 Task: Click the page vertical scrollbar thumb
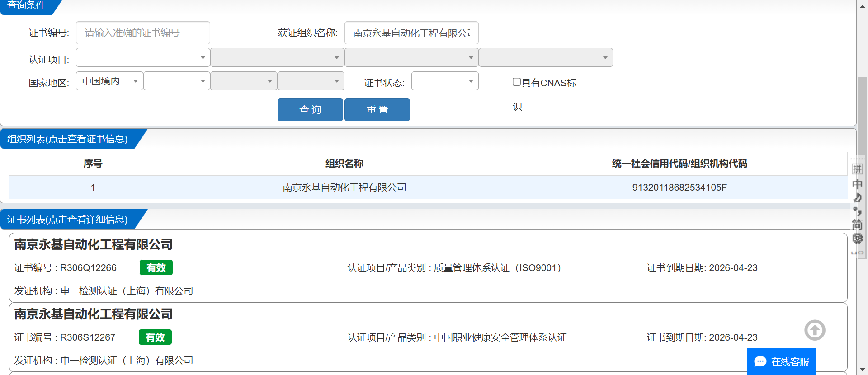click(x=862, y=167)
